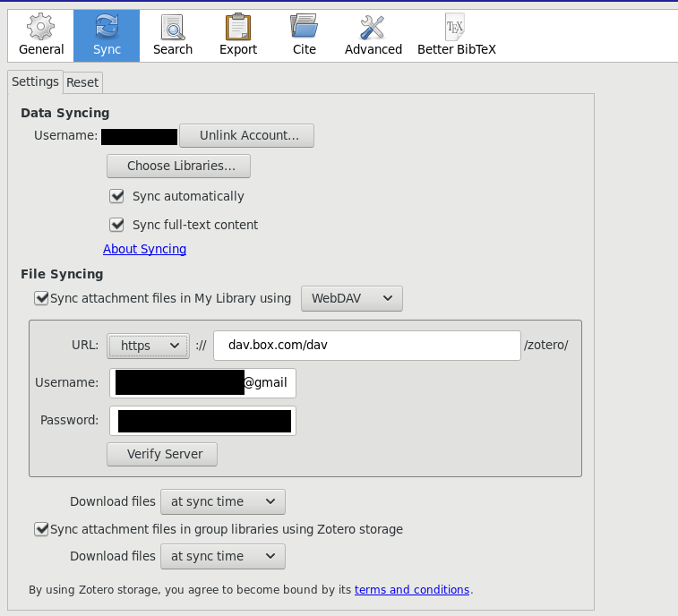Click the WebDAV URL input field
The height and width of the screenshot is (616, 678).
point(366,346)
